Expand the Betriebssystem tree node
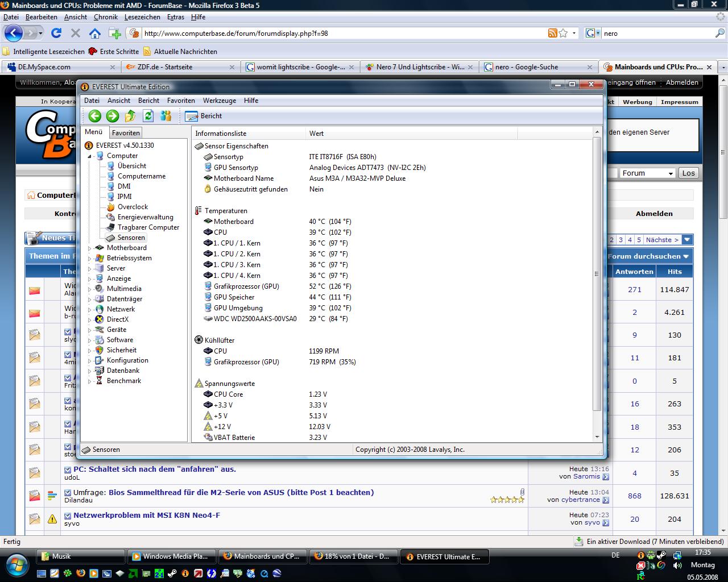Viewport: 728px width, 582px height. pyautogui.click(x=89, y=258)
